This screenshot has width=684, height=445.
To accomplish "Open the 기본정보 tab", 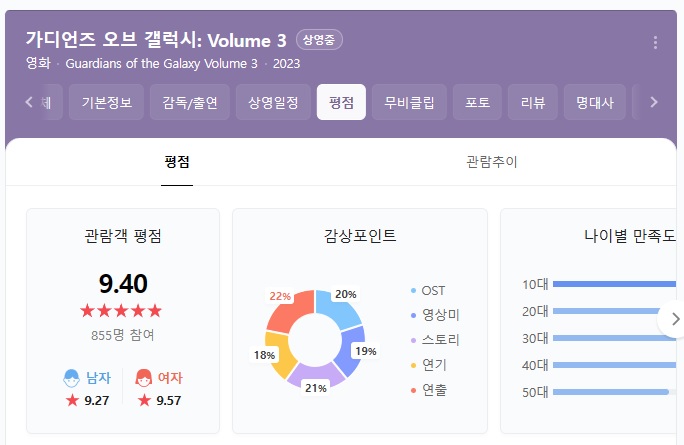I will (x=106, y=102).
